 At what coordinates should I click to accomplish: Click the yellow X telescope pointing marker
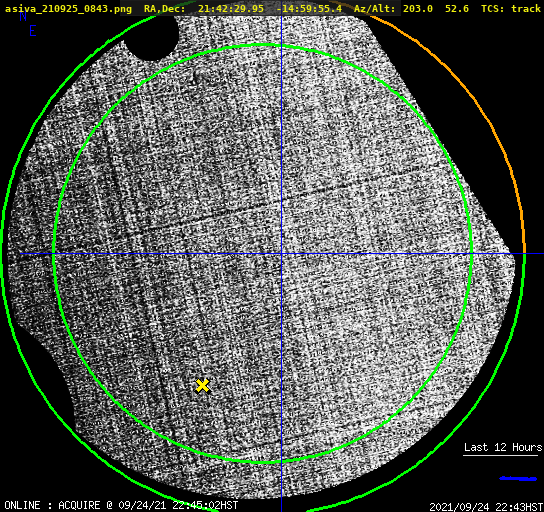[x=202, y=386]
